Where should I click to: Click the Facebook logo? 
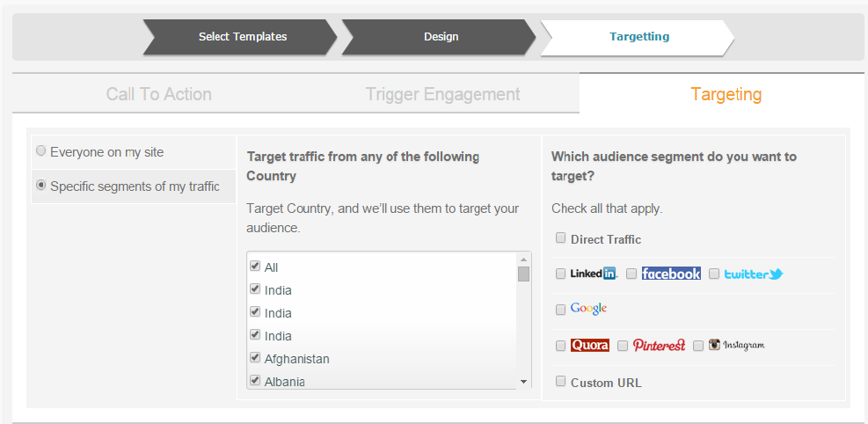(x=671, y=274)
